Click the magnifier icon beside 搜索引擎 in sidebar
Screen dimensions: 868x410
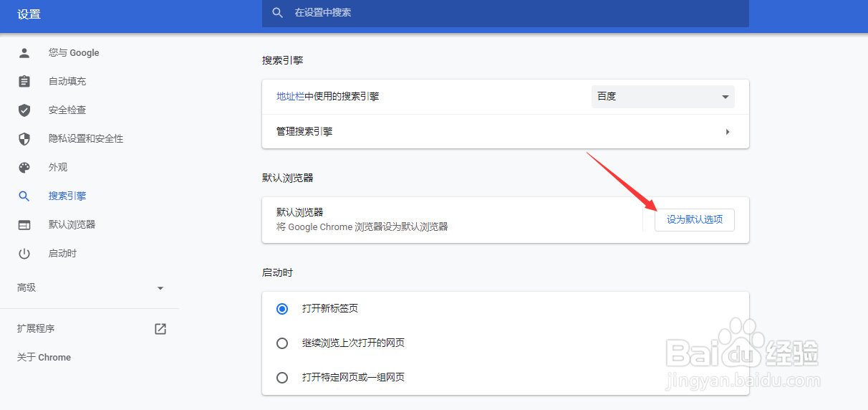24,196
